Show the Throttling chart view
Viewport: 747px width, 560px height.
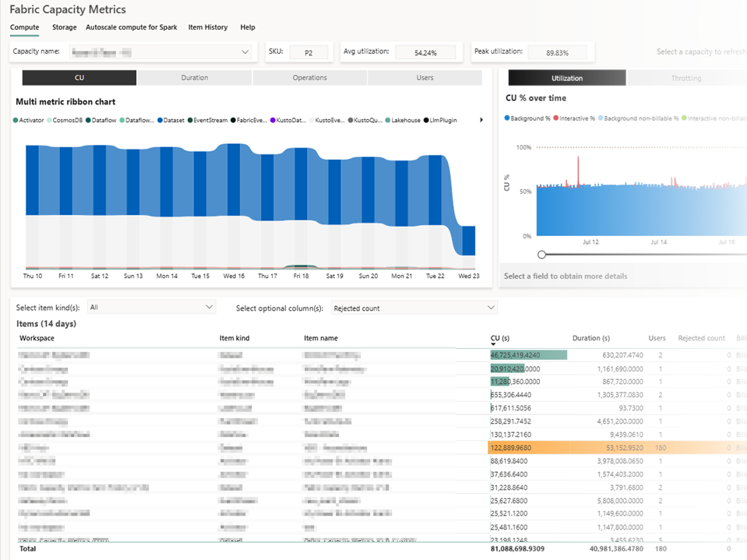pos(686,78)
